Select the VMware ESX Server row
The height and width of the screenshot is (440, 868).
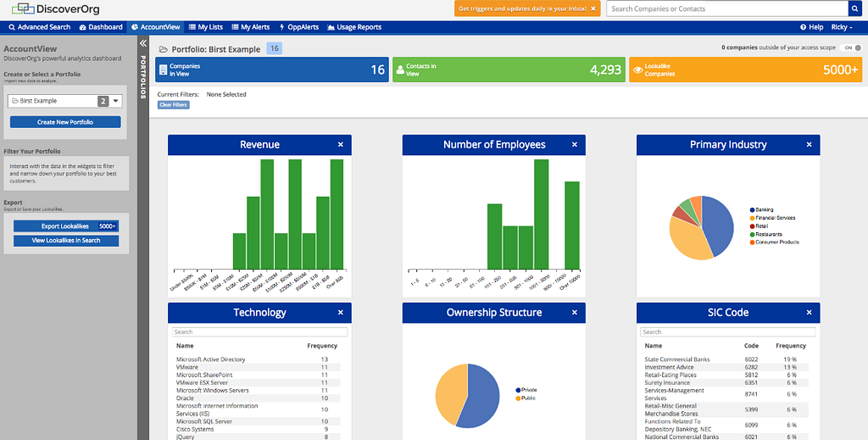(257, 382)
